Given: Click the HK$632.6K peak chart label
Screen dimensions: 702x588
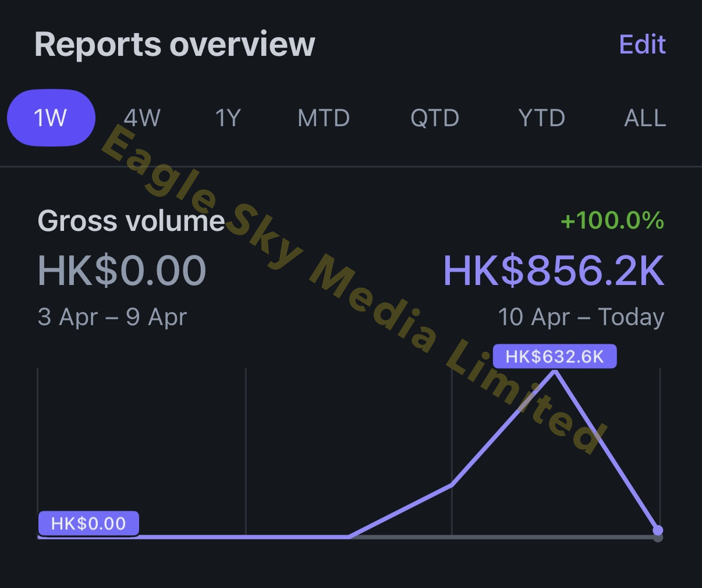Looking at the screenshot, I should [555, 357].
